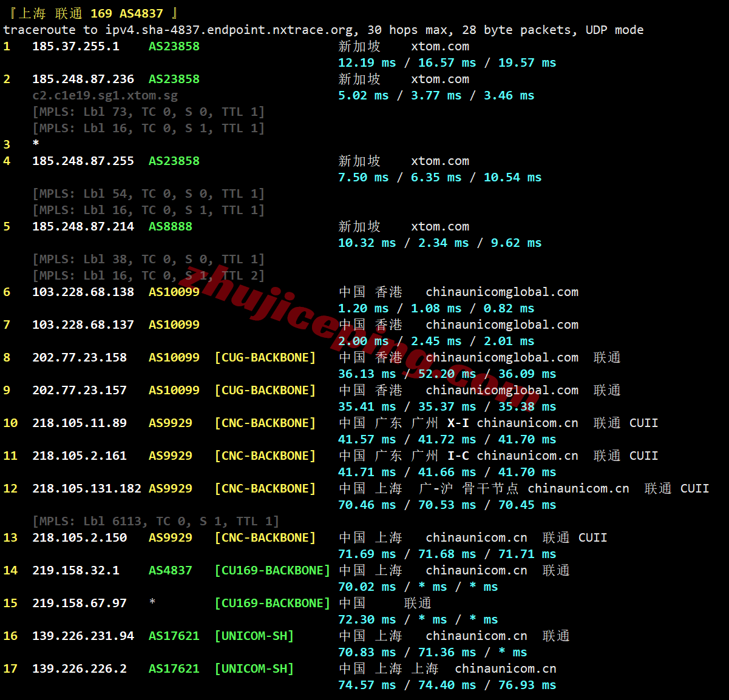Image resolution: width=729 pixels, height=700 pixels.
Task: Select the header text 上海 联通 169 AS4837
Action: (91, 13)
